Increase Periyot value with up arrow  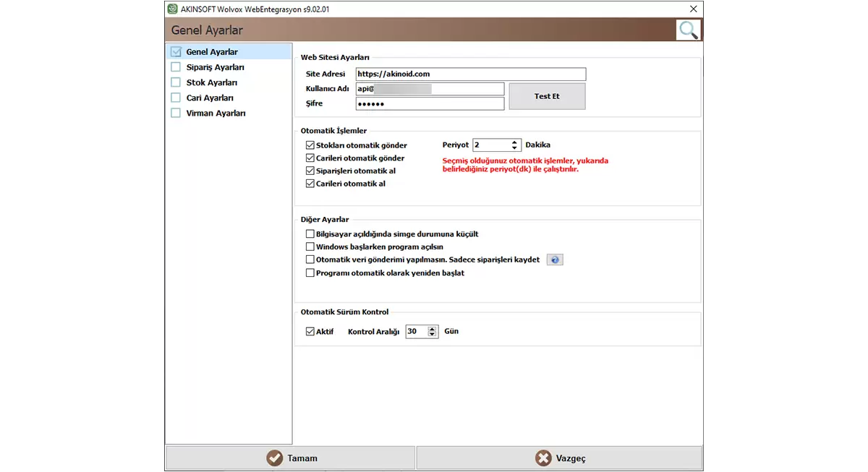pos(515,142)
